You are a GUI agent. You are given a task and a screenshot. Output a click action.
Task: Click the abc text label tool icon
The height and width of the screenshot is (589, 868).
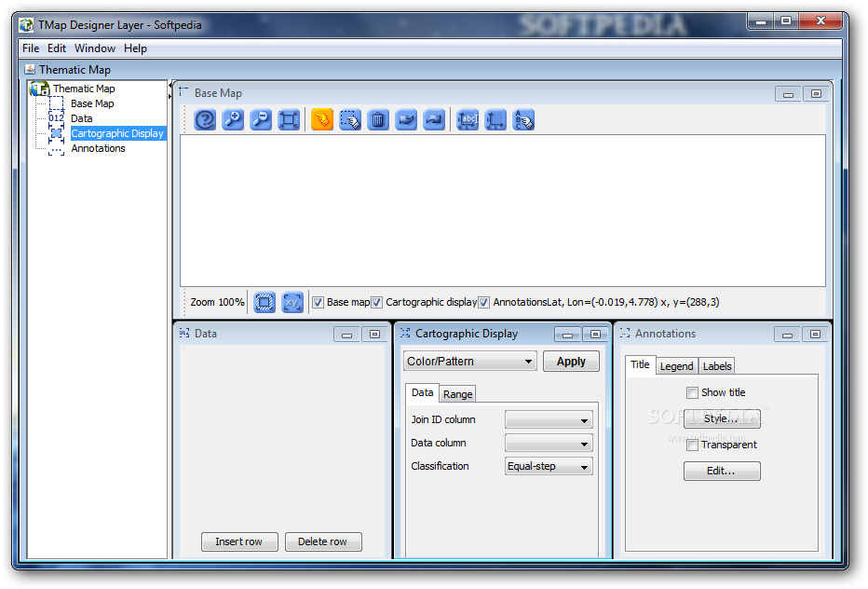468,119
